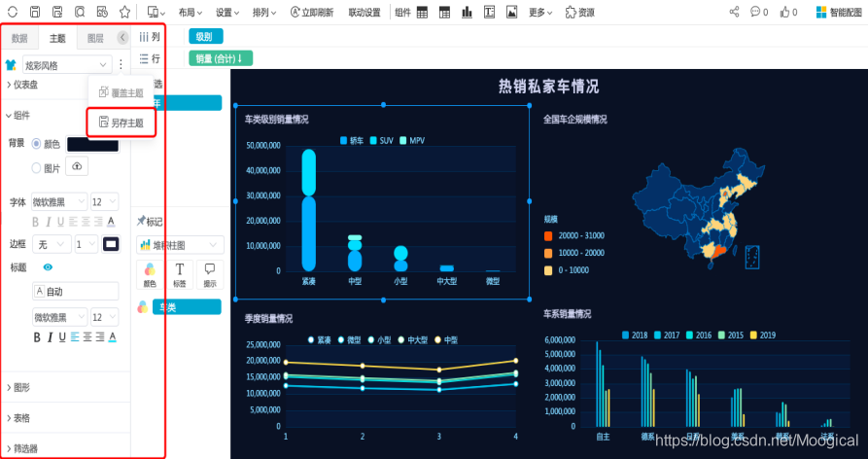Image resolution: width=868 pixels, height=459 pixels.
Task: Click the save icon in toolbar
Action: coord(35,12)
